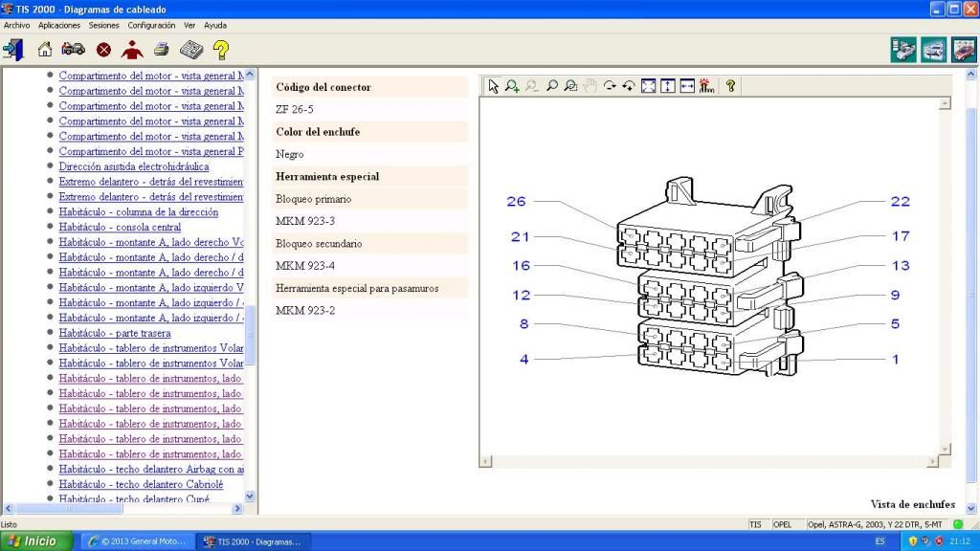The image size is (980, 551).
Task: Click tool number MKM 923-2
Action: point(305,311)
